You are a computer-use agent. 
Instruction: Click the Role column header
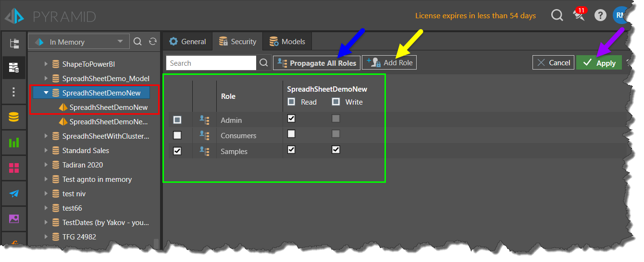tap(228, 96)
